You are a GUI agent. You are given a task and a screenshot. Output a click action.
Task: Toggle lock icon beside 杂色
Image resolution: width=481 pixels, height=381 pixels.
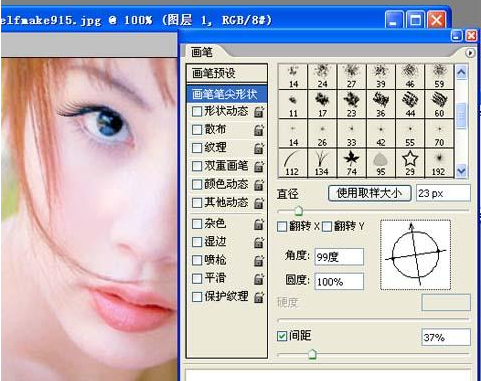pos(259,224)
